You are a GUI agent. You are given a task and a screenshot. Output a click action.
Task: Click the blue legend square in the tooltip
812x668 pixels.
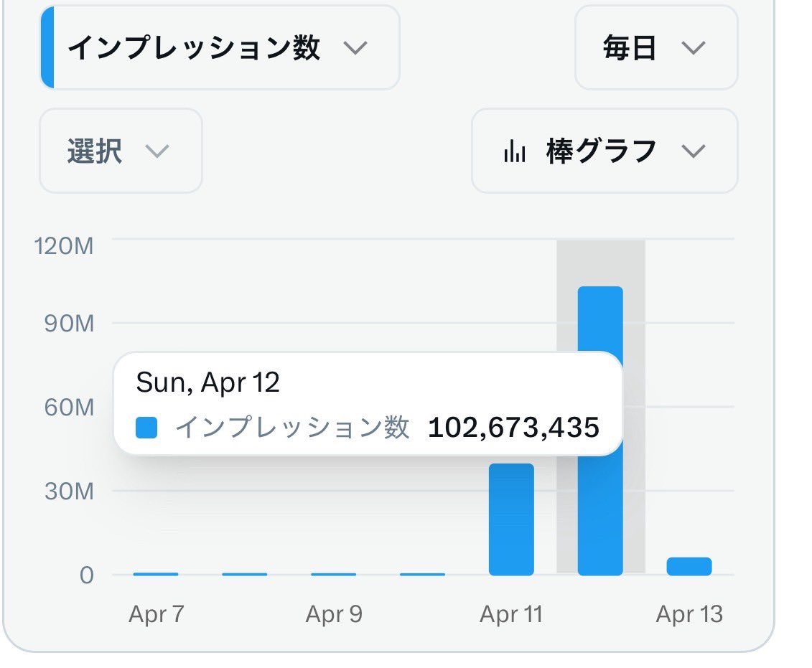(146, 428)
